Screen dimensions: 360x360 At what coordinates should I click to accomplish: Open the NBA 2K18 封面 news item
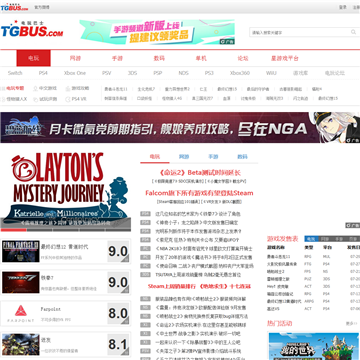(x=204, y=249)
